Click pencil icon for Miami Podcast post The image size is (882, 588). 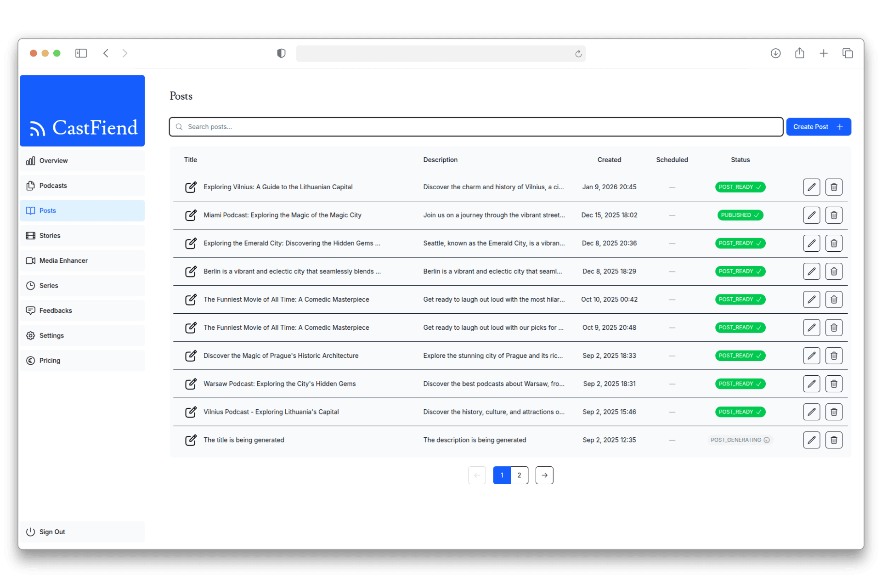pyautogui.click(x=811, y=215)
